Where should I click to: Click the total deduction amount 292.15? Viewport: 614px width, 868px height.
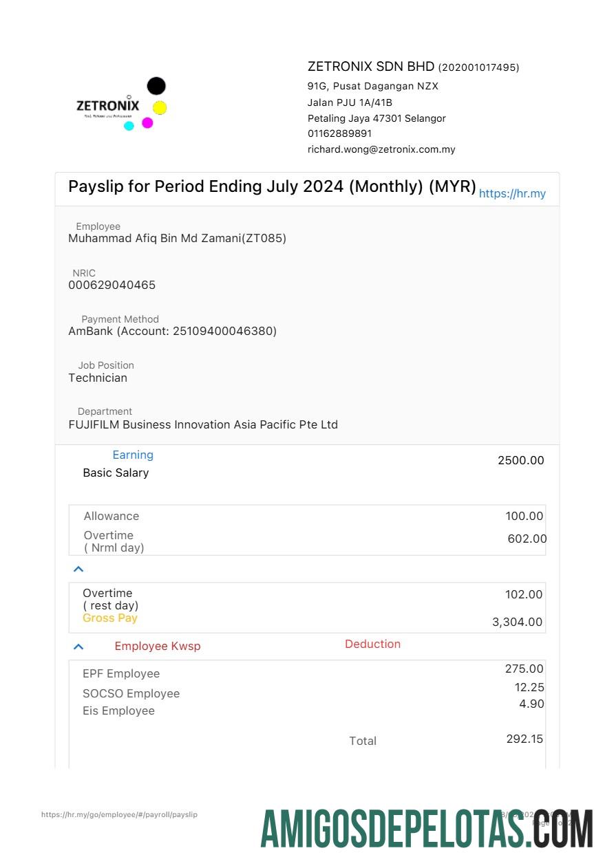point(525,739)
